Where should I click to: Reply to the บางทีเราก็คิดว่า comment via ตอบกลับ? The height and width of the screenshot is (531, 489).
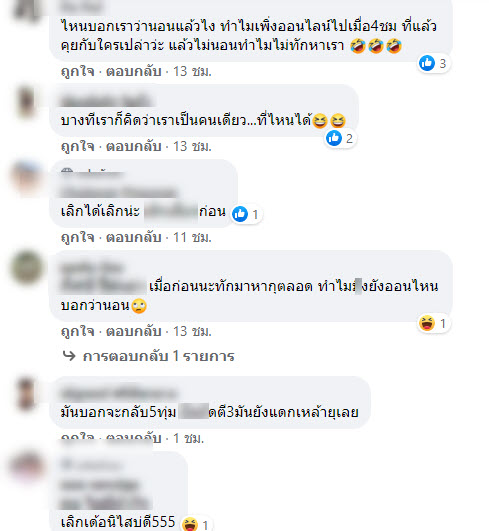(x=133, y=146)
